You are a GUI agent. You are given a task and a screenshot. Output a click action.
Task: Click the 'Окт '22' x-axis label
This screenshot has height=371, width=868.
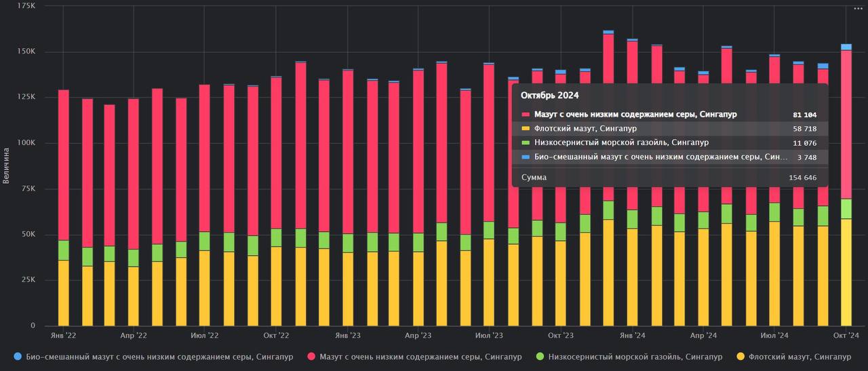coord(276,336)
